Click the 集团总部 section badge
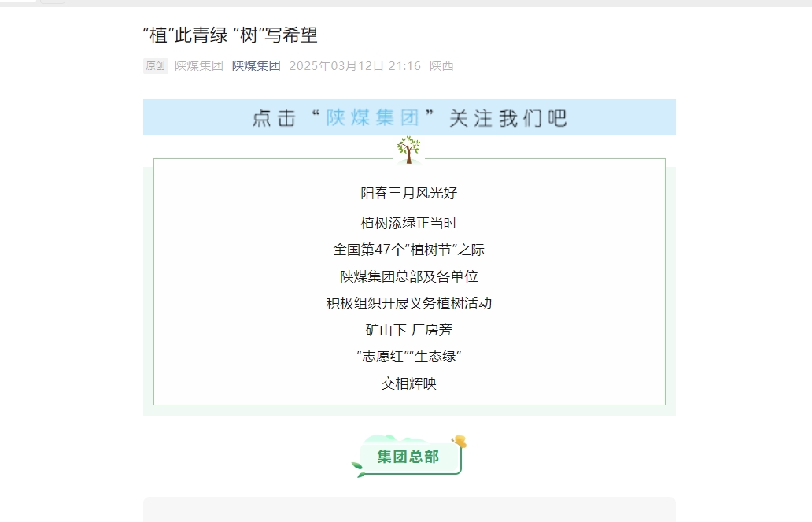 tap(408, 455)
